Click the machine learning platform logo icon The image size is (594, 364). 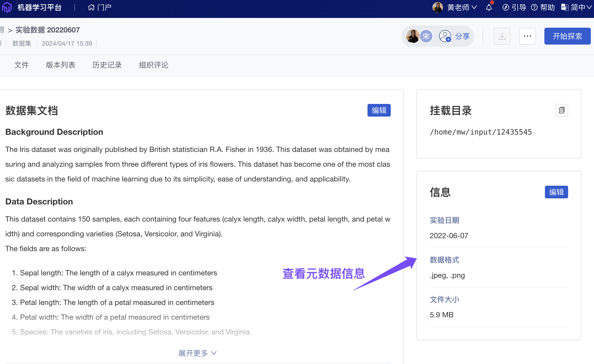click(7, 7)
